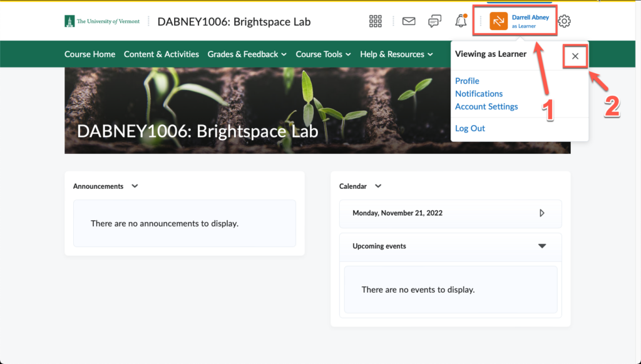The image size is (641, 364).
Task: Open the Grades & Feedback dropdown
Action: point(247,54)
